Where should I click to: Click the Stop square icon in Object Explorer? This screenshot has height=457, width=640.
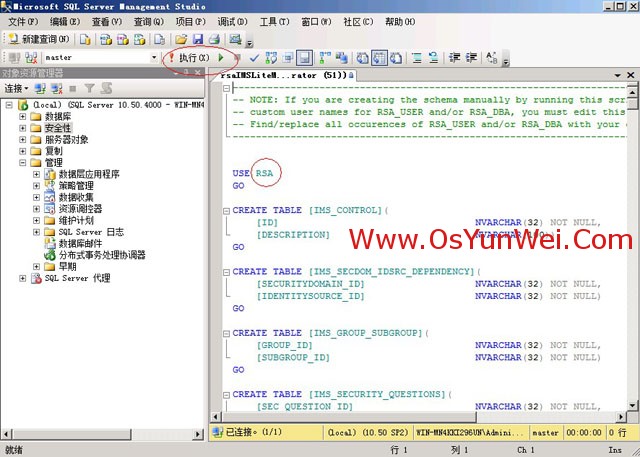[73, 88]
